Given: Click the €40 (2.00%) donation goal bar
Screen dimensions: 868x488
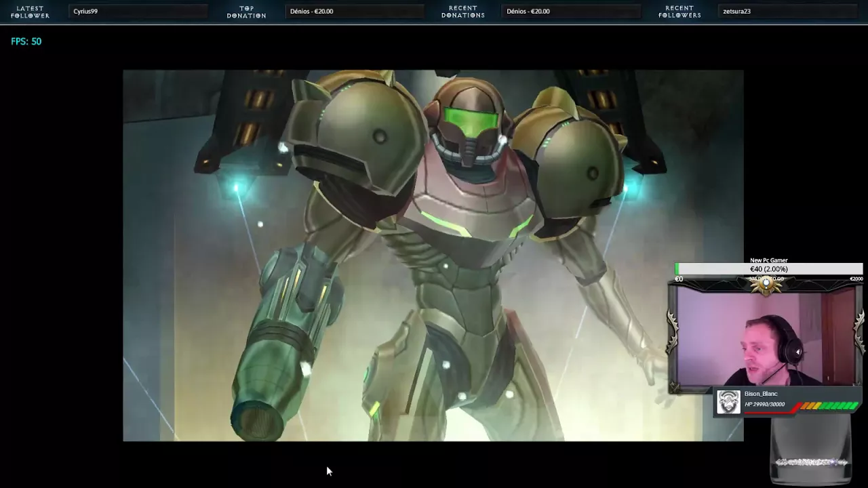Looking at the screenshot, I should 769,269.
